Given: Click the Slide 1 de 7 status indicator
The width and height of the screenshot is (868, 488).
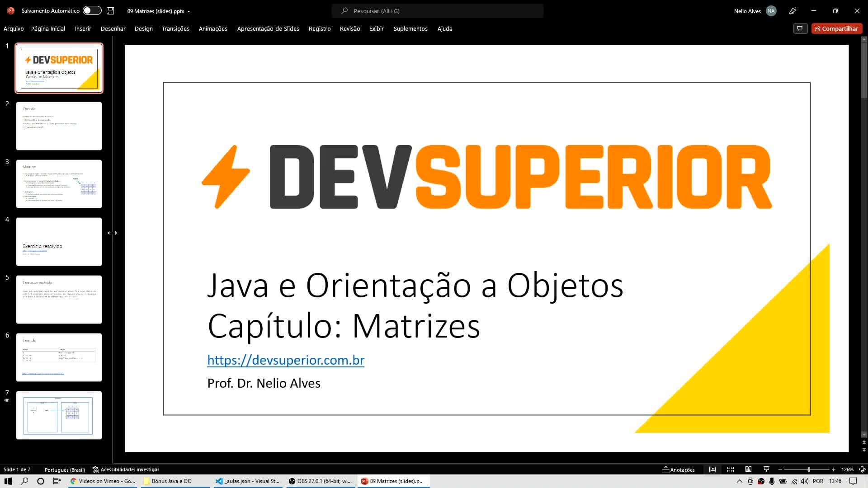Looking at the screenshot, I should [17, 469].
